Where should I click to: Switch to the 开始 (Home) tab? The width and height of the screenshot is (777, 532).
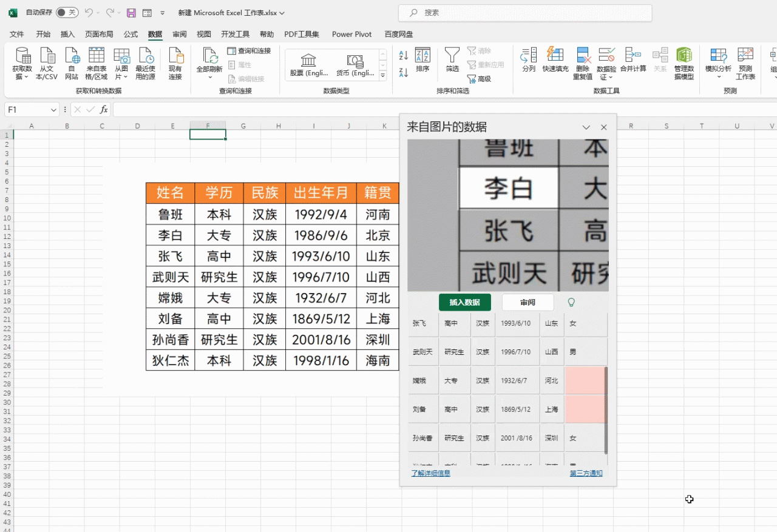click(43, 35)
